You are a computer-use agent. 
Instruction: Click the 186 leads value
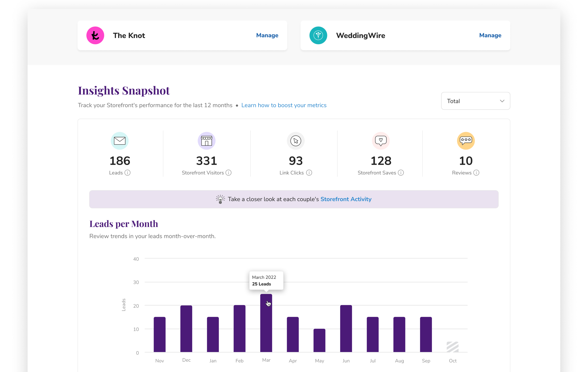tap(120, 161)
